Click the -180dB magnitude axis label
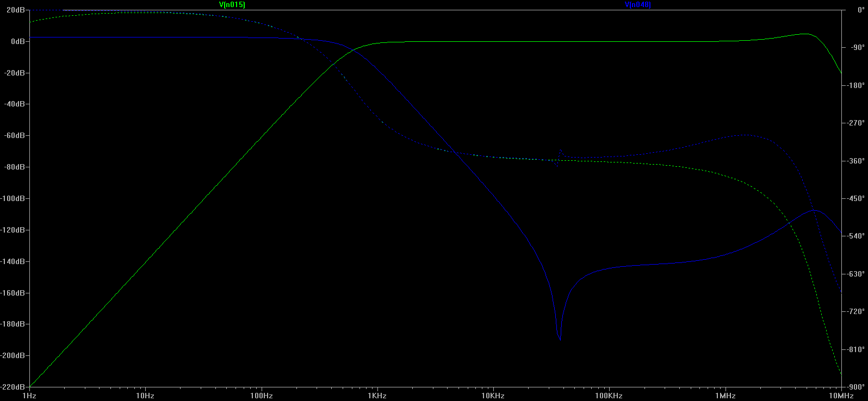The height and width of the screenshot is (401, 868). click(x=13, y=324)
